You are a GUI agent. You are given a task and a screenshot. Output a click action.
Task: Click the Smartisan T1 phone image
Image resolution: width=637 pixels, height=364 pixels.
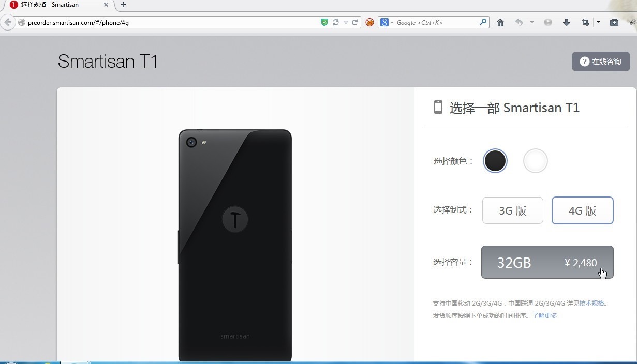tap(235, 246)
